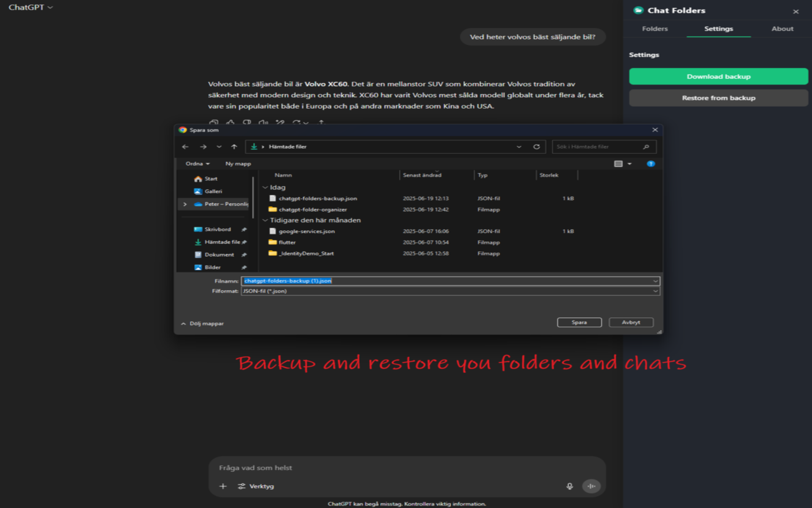
Task: Open view options dropdown arrow
Action: pyautogui.click(x=629, y=164)
